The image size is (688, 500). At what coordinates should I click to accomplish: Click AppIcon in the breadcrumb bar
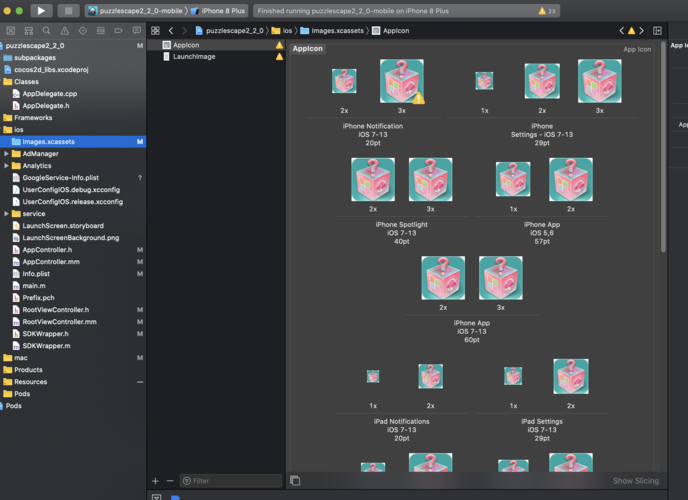(x=391, y=31)
